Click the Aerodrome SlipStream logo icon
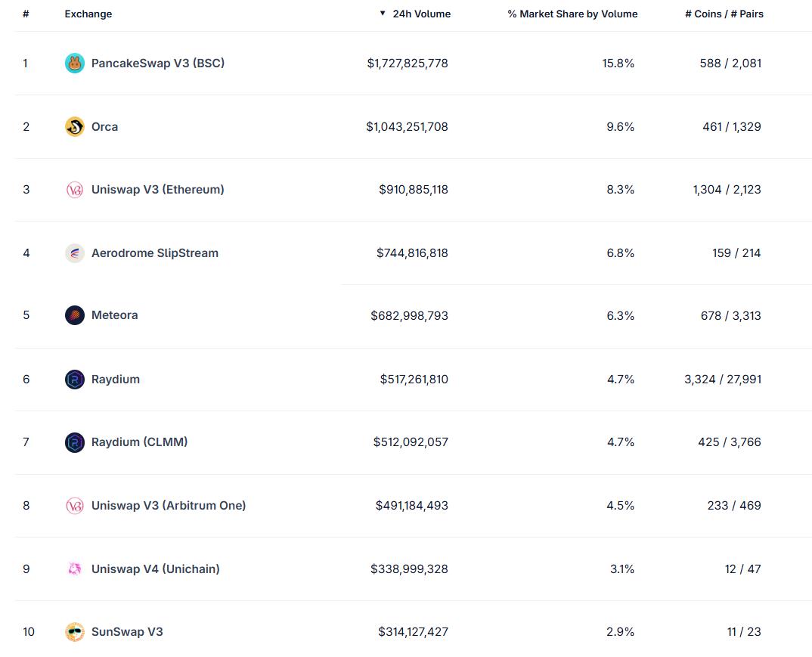This screenshot has height=657, width=812. point(74,253)
